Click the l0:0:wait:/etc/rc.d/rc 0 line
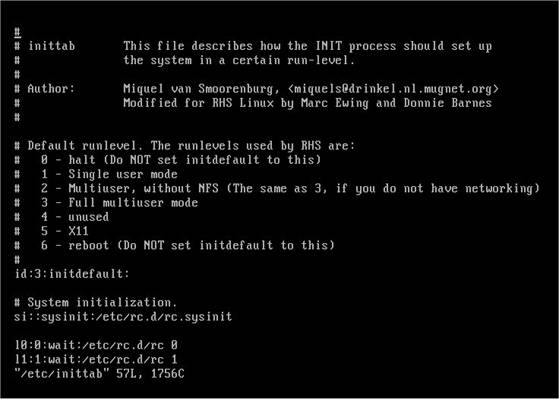 pyautogui.click(x=96, y=345)
